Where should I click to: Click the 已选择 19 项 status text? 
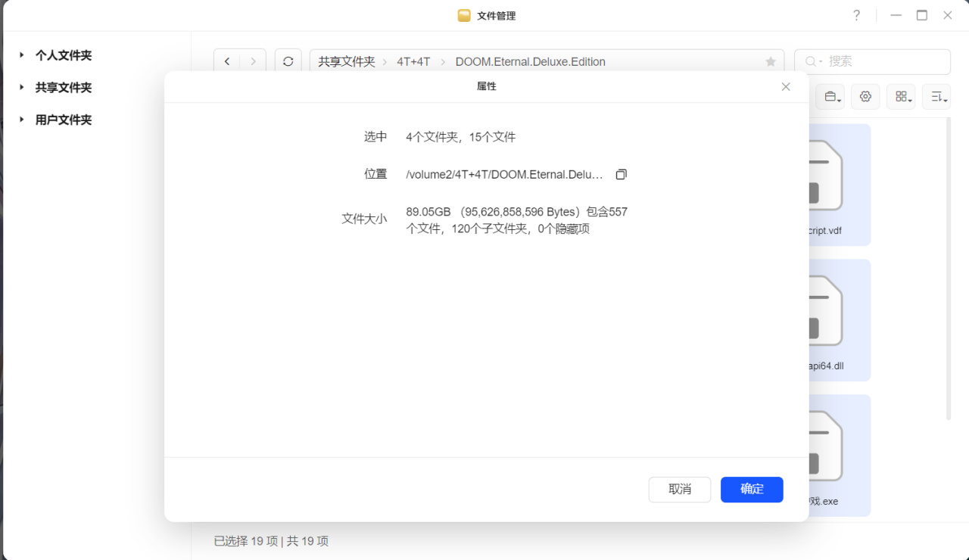[246, 541]
